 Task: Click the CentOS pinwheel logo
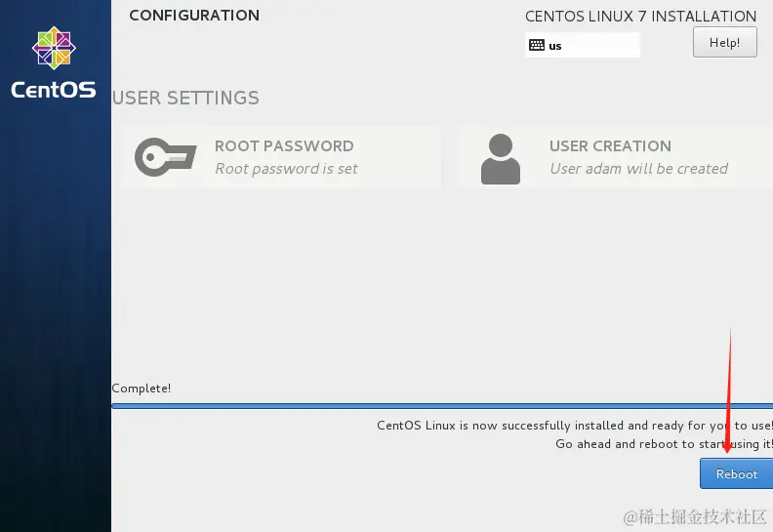click(x=53, y=52)
